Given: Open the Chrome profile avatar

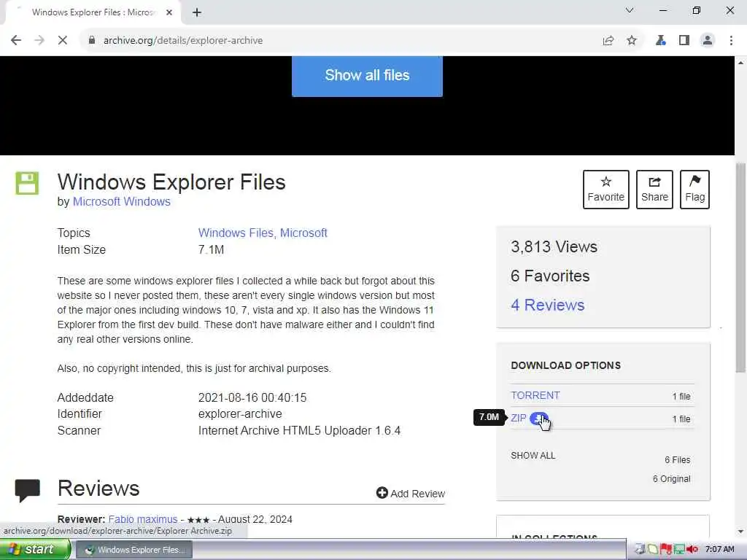Looking at the screenshot, I should [x=708, y=41].
